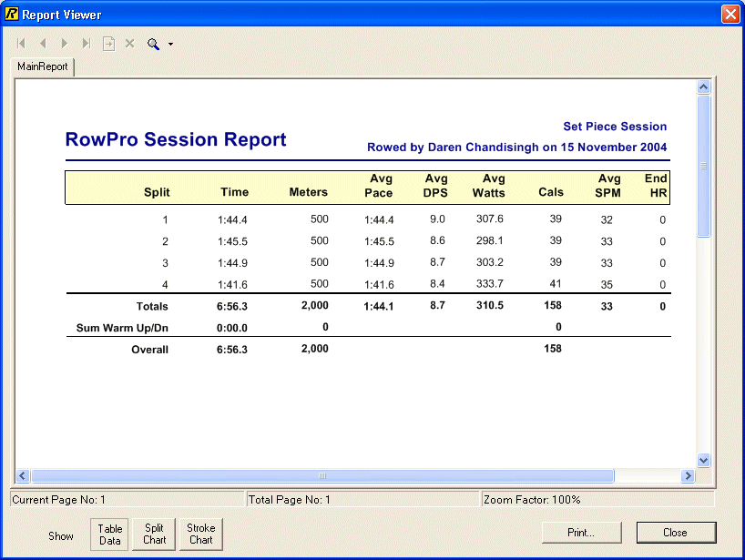The image size is (745, 560).
Task: Click the Split column header
Action: [157, 192]
